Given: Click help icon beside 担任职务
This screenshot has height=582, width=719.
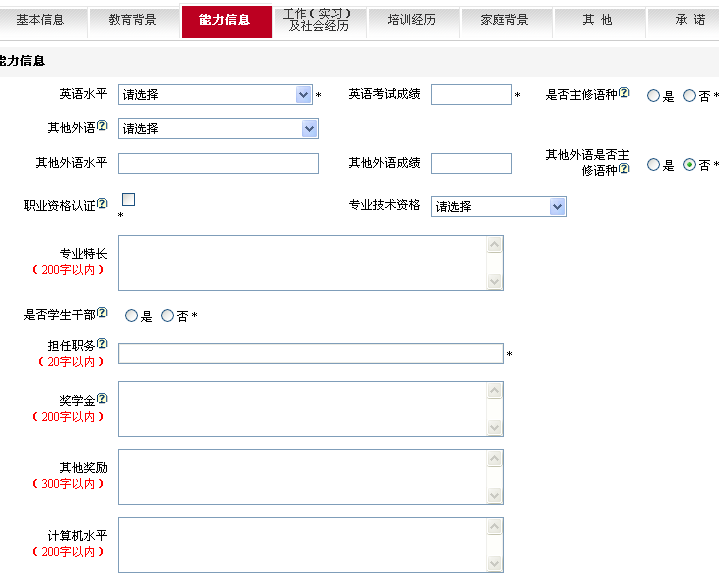Looking at the screenshot, I should 102,344.
